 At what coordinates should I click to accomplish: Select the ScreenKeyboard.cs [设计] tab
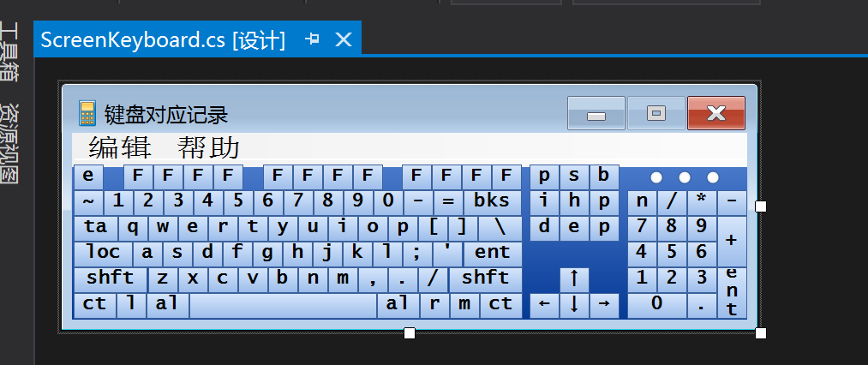(x=164, y=40)
